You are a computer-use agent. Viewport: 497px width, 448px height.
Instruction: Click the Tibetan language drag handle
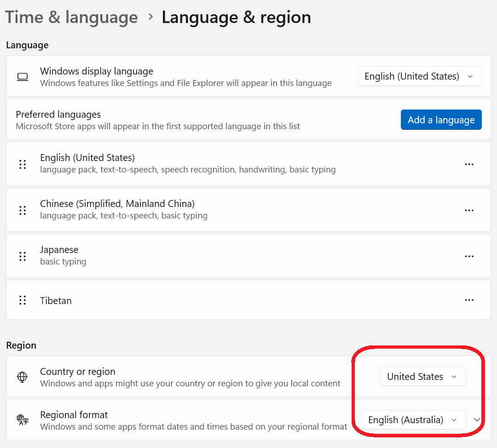(x=23, y=300)
